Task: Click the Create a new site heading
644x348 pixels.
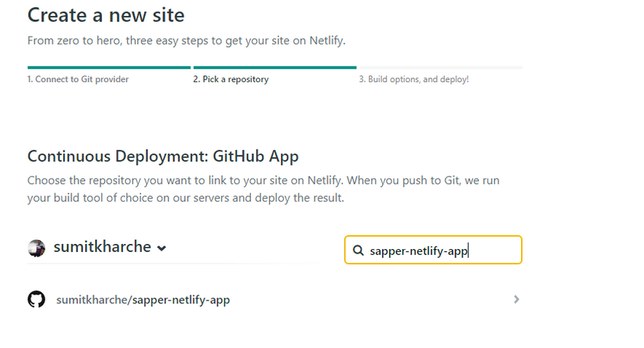Action: click(x=106, y=15)
